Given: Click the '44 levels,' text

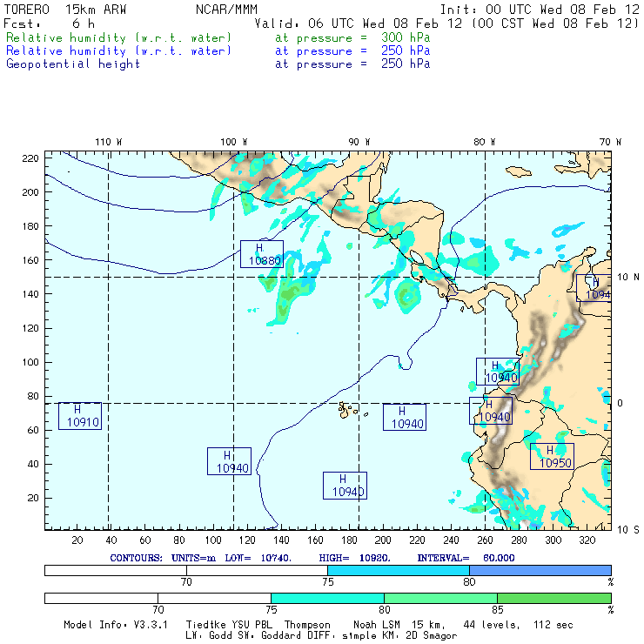Looking at the screenshot, I should click(492, 625).
